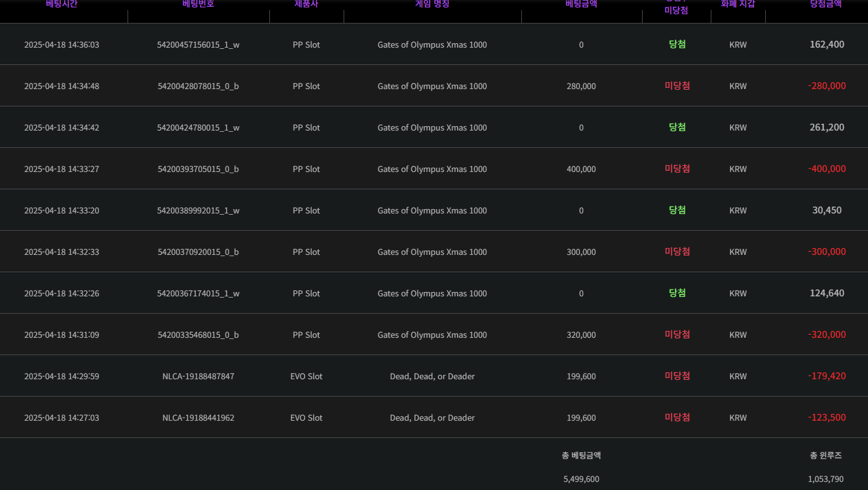868x490 pixels.
Task: Click KRW in the 124,640 row
Action: 738,293
